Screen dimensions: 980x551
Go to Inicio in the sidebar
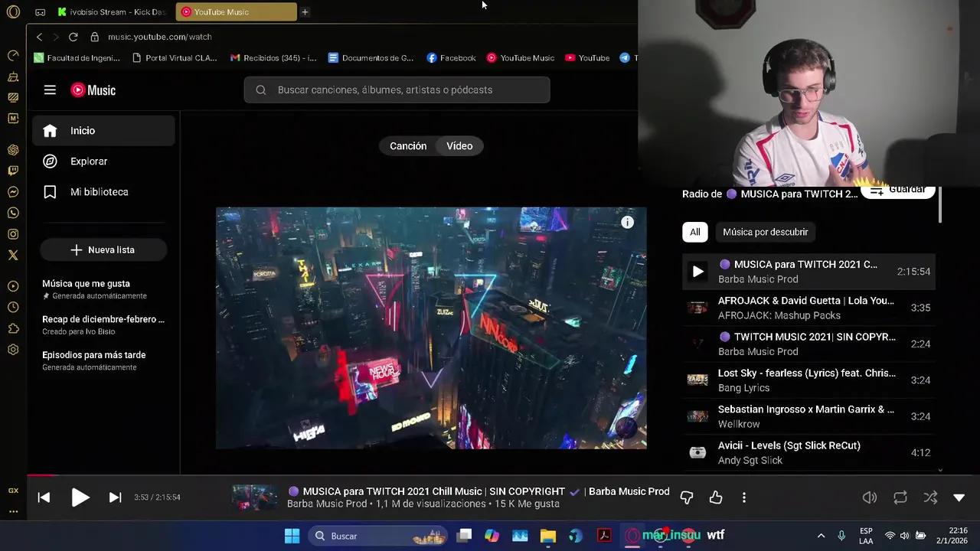point(103,131)
